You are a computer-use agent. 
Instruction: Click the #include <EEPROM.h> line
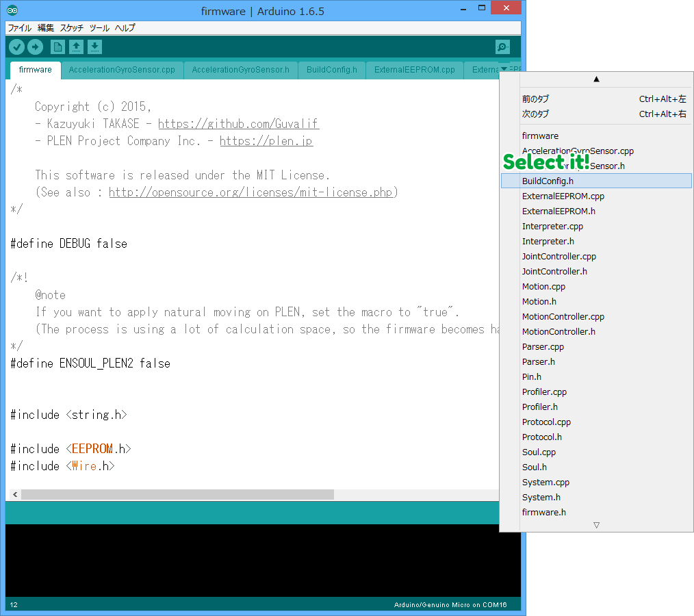(x=70, y=449)
